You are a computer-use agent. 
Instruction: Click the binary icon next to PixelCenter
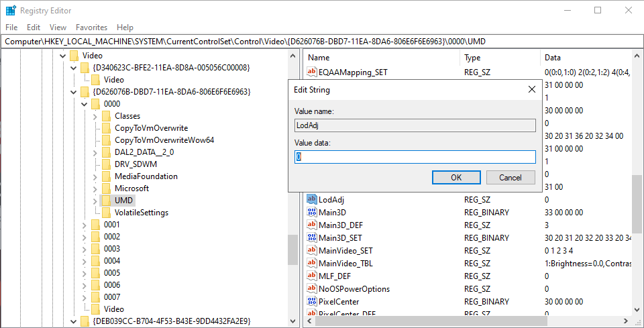click(312, 301)
